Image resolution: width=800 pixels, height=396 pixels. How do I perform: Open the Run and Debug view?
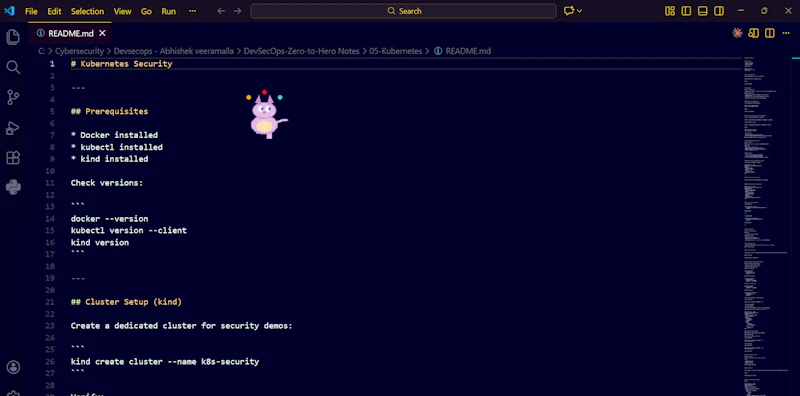coord(13,128)
